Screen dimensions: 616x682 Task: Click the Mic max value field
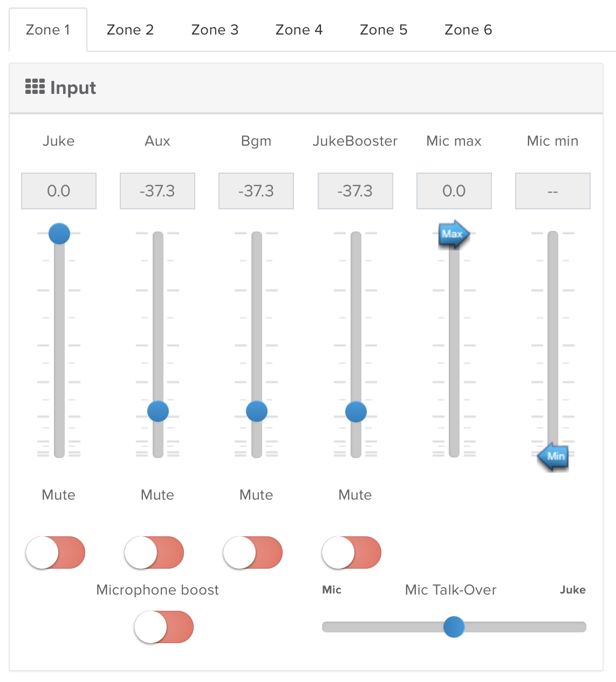pos(454,191)
